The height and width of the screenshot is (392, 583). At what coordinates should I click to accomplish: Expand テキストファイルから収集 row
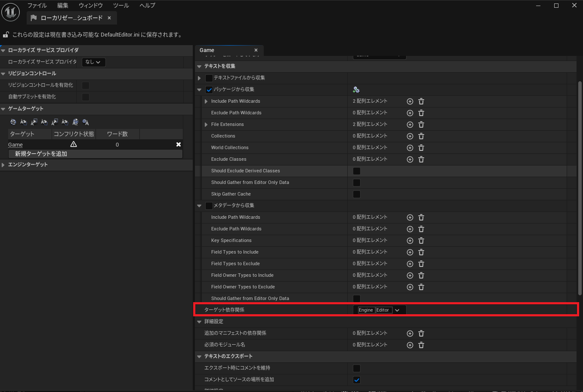point(199,78)
